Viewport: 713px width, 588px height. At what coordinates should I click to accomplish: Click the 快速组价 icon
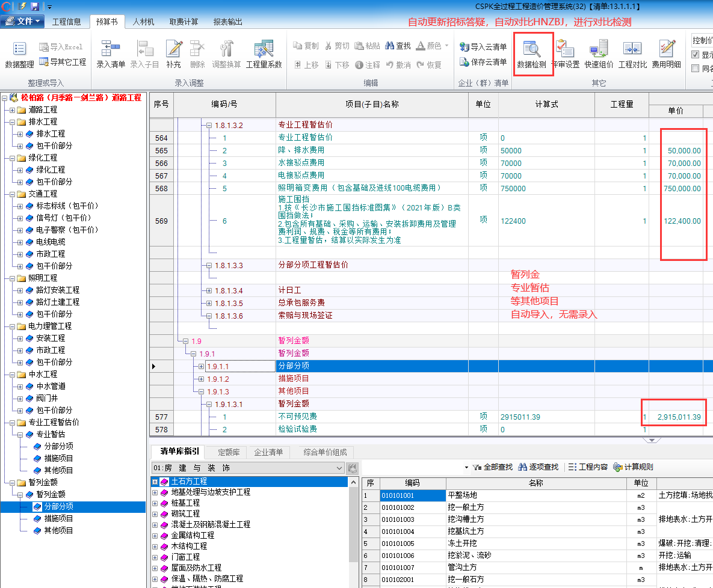tap(599, 49)
